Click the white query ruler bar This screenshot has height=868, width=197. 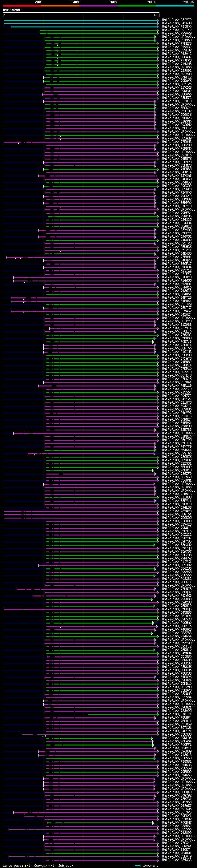pos(81,13)
